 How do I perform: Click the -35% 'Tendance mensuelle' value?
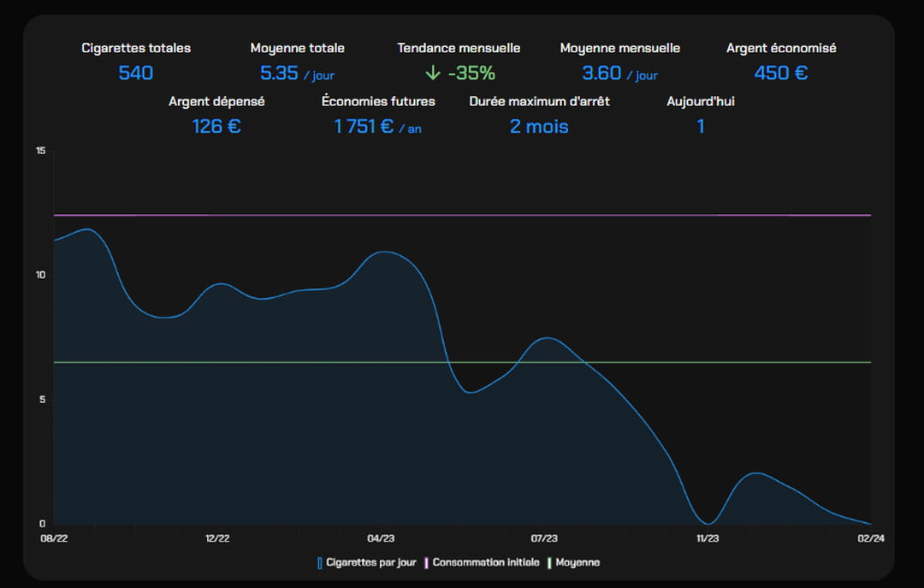click(x=471, y=73)
